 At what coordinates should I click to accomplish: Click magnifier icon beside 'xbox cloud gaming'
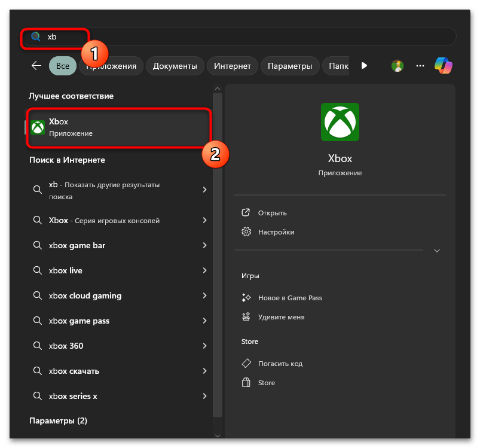(37, 295)
